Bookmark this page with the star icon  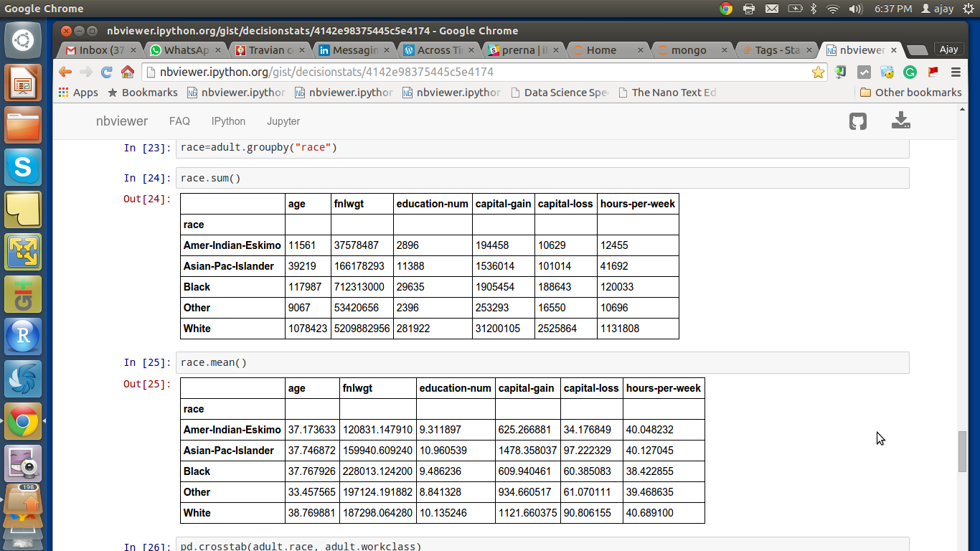818,72
